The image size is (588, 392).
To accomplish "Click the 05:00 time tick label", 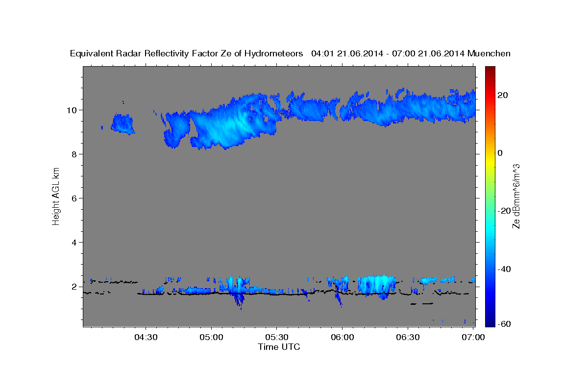I will (212, 337).
